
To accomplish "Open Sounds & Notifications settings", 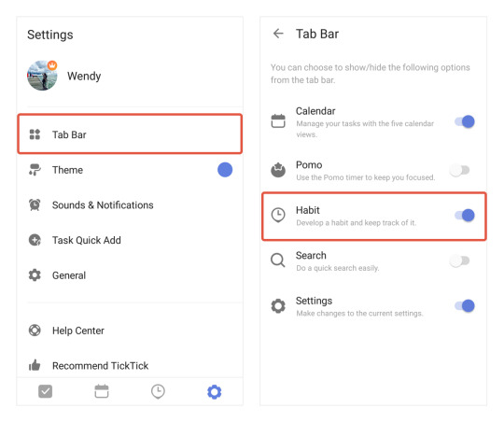I will point(130,204).
